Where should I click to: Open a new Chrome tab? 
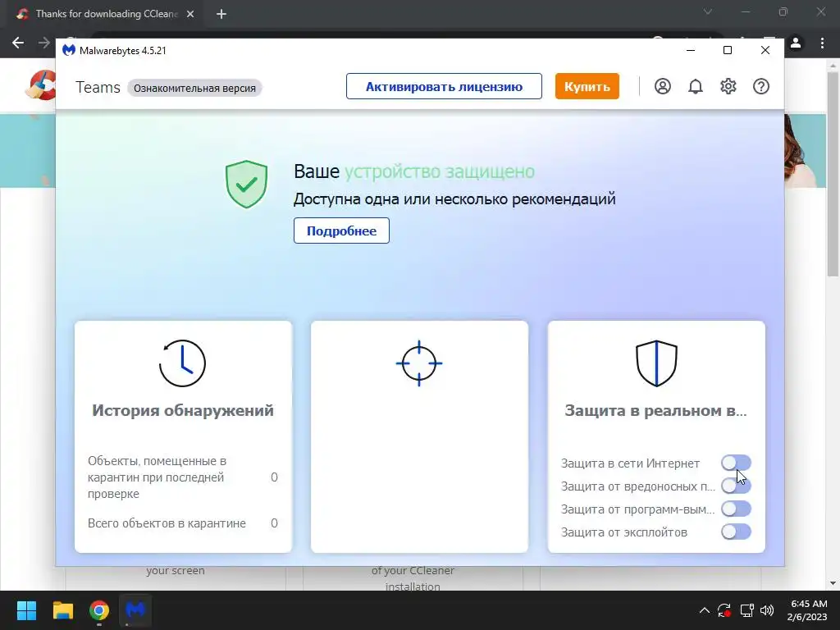(221, 14)
